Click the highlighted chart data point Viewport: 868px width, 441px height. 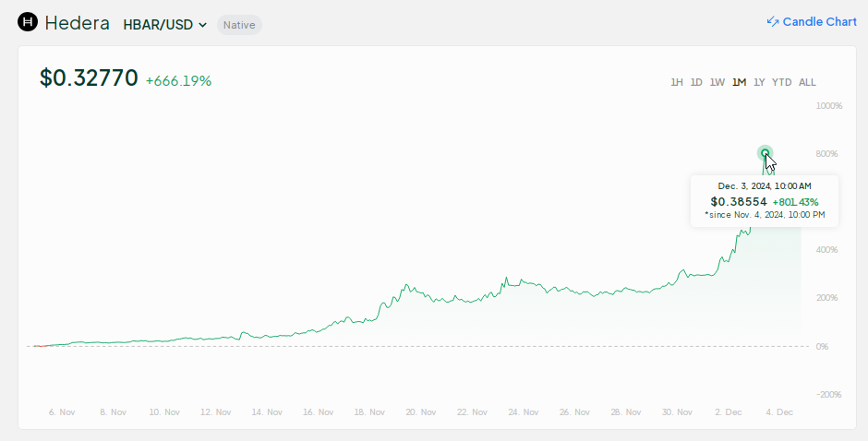[x=765, y=153]
